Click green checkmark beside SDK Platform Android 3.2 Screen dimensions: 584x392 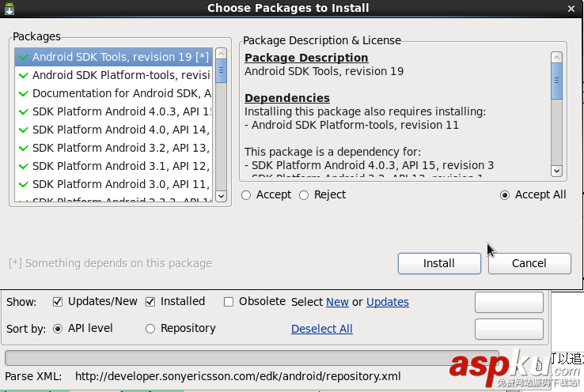[x=24, y=149]
